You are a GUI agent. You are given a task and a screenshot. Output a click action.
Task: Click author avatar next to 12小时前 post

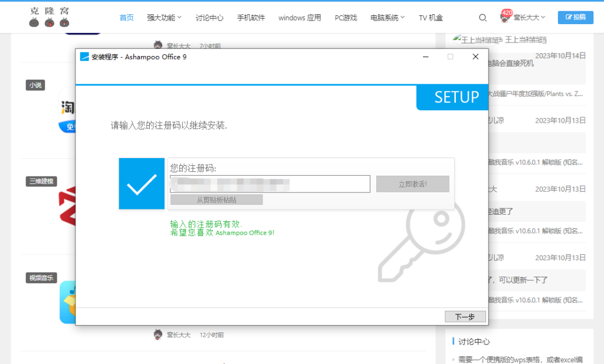[158, 335]
